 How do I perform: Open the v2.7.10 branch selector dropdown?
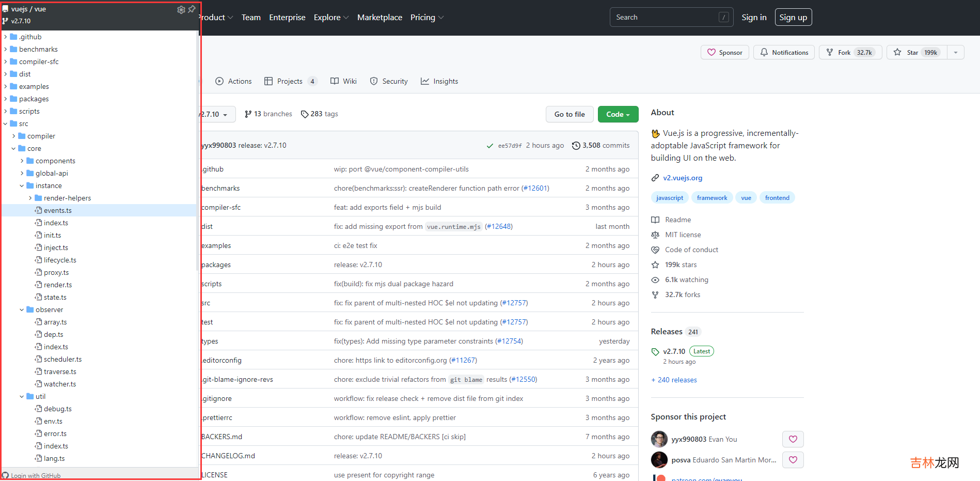217,114
